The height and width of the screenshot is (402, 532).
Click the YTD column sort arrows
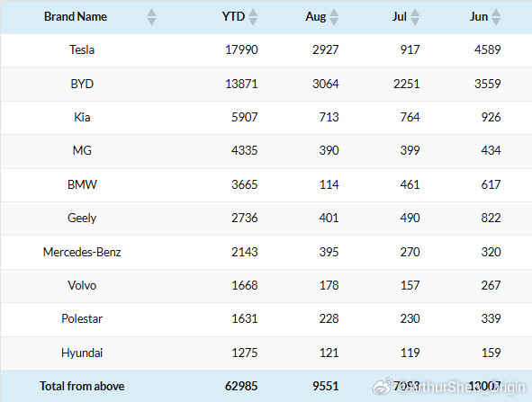pyautogui.click(x=253, y=17)
